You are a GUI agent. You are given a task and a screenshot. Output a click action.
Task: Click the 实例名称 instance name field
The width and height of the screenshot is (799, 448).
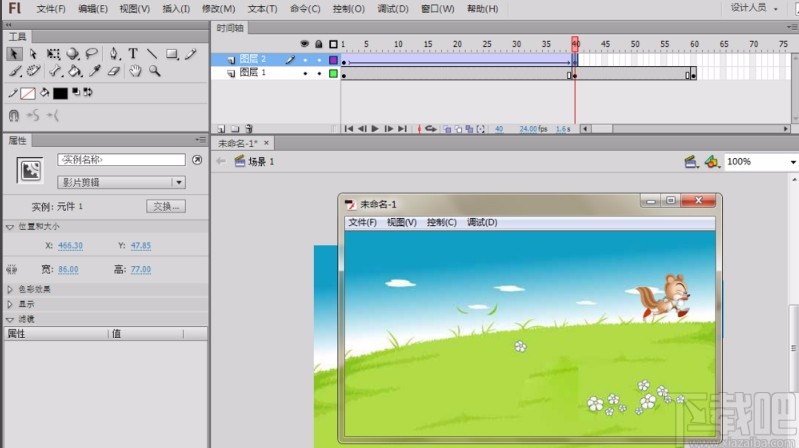point(121,160)
